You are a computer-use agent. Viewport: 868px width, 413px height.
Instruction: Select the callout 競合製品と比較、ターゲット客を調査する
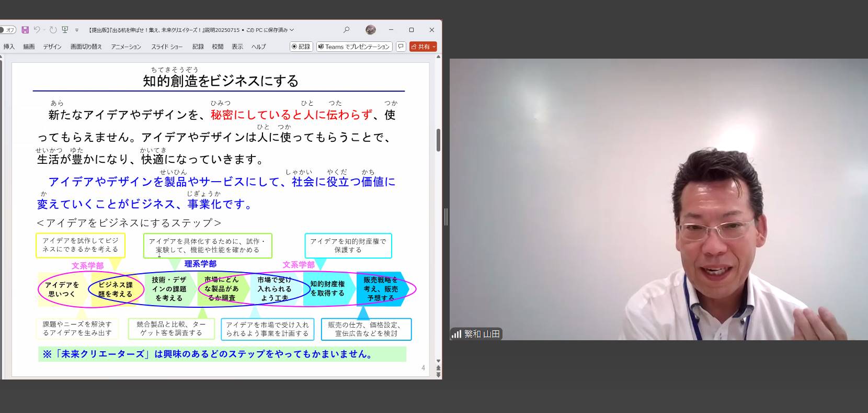[172, 329]
